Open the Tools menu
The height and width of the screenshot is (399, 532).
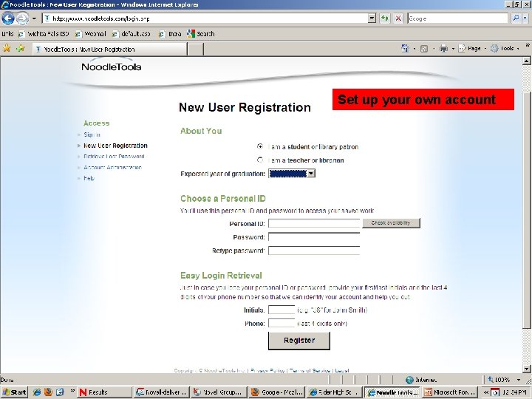click(x=503, y=49)
